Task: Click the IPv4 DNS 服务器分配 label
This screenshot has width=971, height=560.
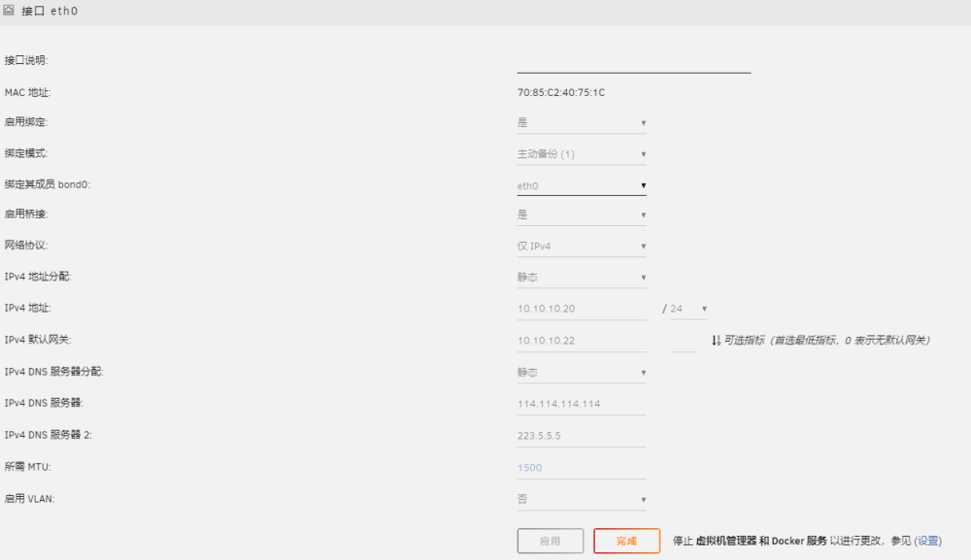Action: point(53,372)
